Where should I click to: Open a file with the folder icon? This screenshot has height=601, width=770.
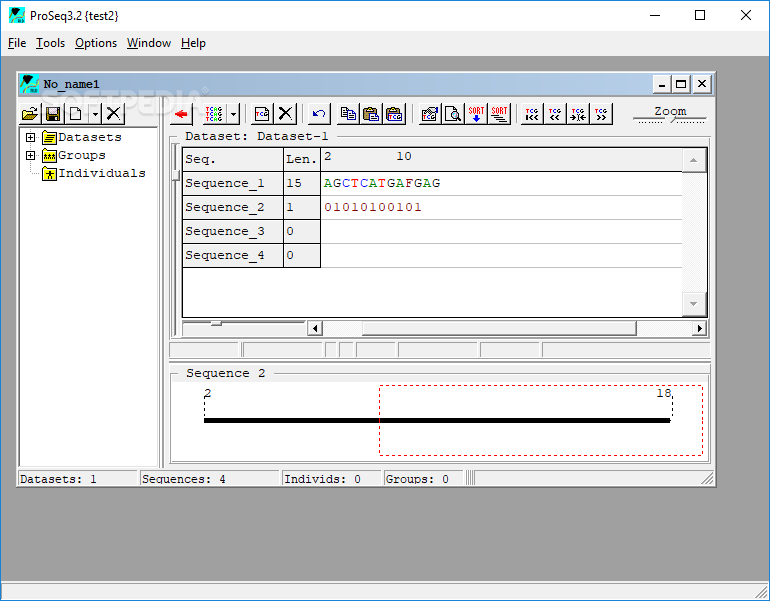30,114
